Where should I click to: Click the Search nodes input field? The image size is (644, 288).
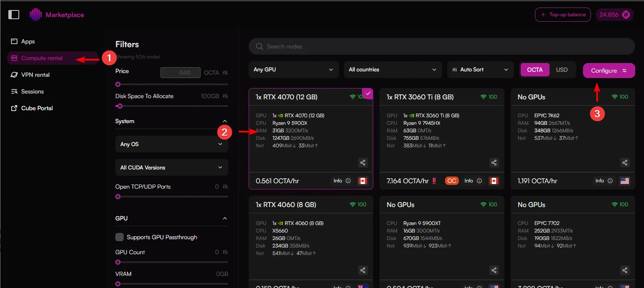click(x=442, y=46)
